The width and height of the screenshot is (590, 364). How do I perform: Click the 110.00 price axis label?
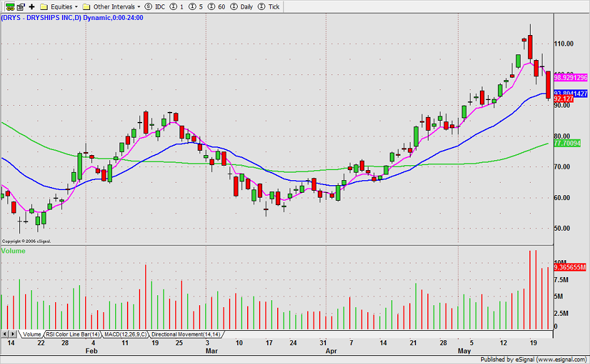pos(564,44)
